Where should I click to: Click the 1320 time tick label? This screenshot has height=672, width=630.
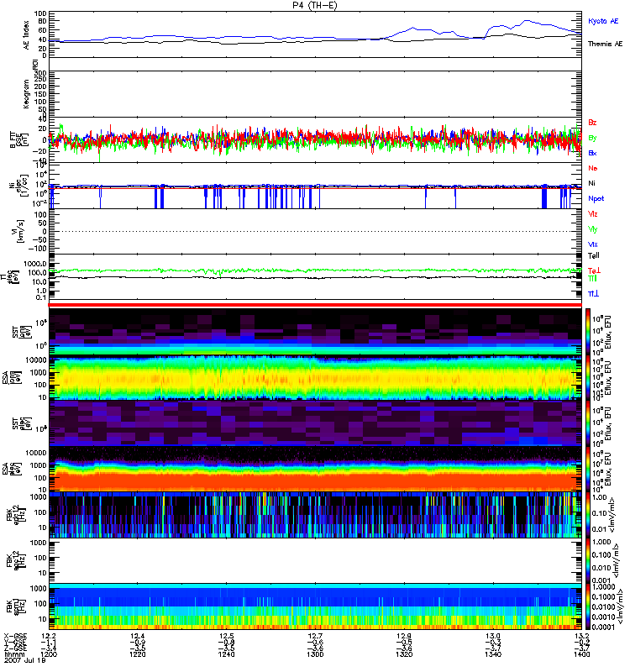click(x=404, y=654)
